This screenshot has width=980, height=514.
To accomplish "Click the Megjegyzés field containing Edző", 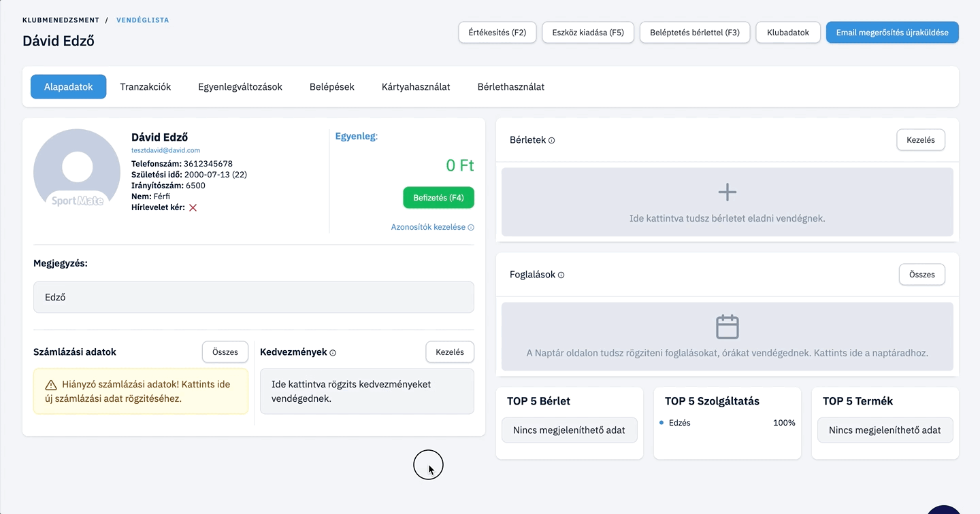I will [x=254, y=297].
